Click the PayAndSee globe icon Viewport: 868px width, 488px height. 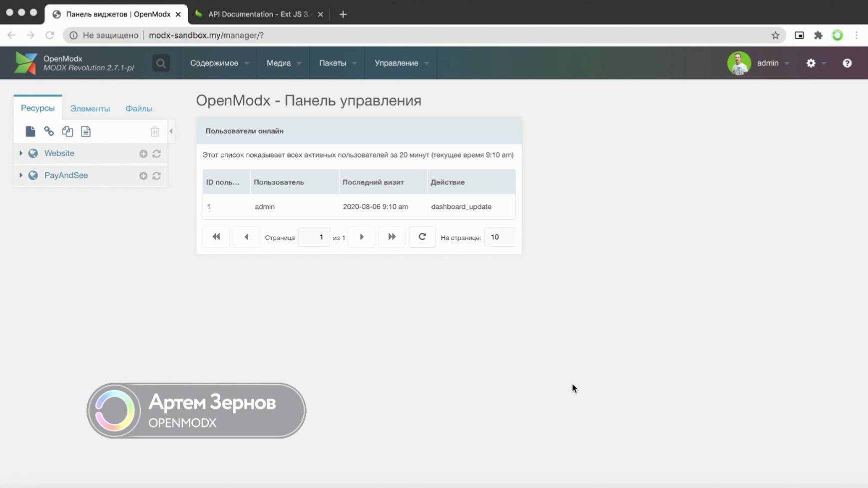click(x=33, y=175)
